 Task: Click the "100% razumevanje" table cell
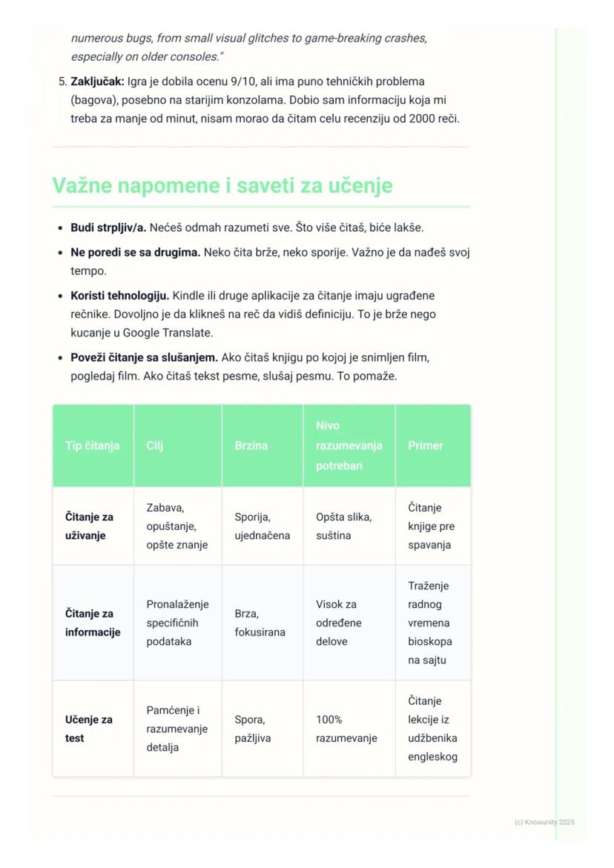[x=346, y=729]
